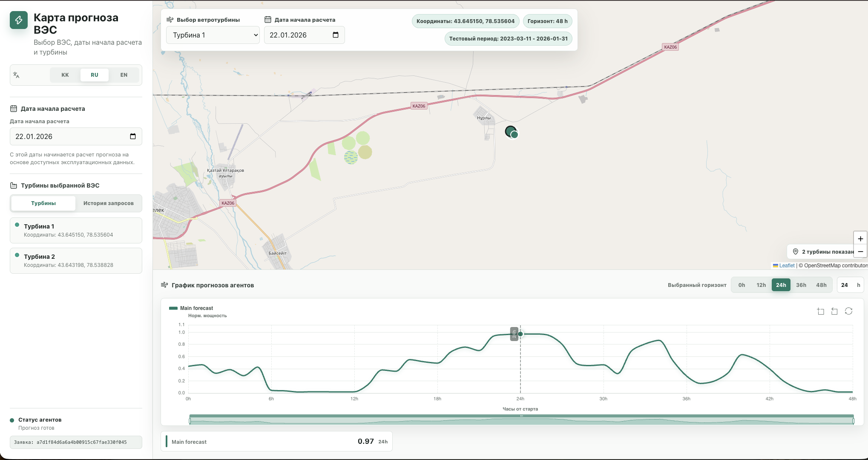Switch to the Турбины tab
The width and height of the screenshot is (868, 460).
click(x=43, y=203)
